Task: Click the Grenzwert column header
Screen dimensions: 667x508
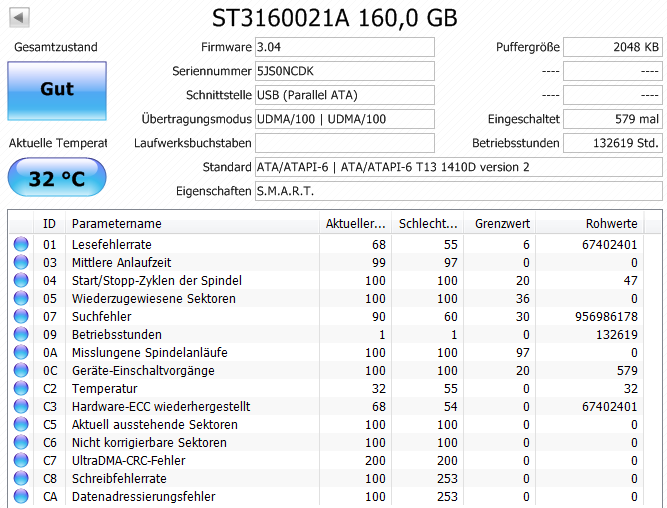Action: pos(499,223)
